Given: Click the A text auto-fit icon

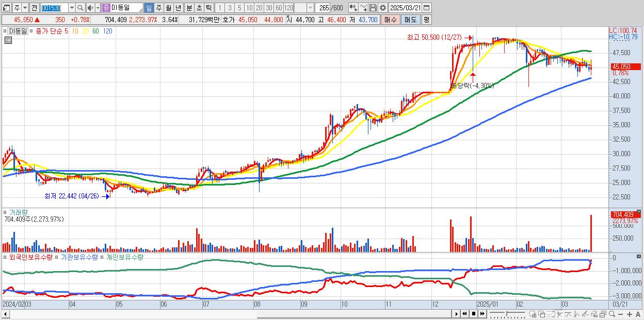Looking at the screenshot, I should point(638,314).
